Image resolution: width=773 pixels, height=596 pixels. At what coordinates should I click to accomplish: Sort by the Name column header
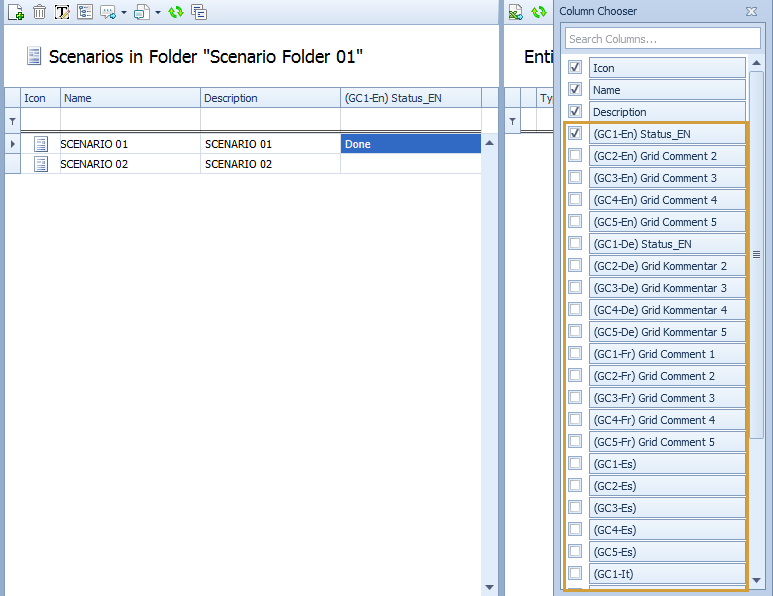(x=130, y=98)
